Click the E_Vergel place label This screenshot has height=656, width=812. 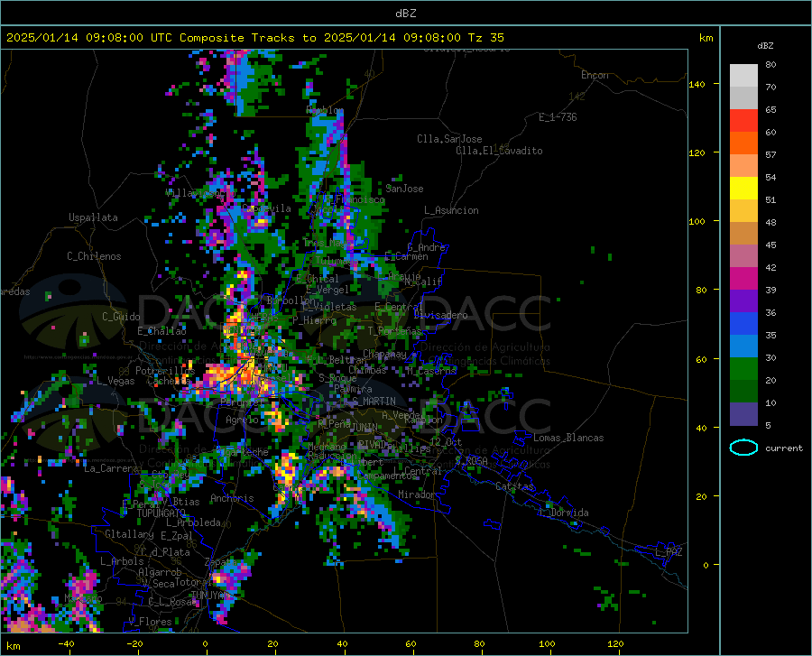click(328, 290)
